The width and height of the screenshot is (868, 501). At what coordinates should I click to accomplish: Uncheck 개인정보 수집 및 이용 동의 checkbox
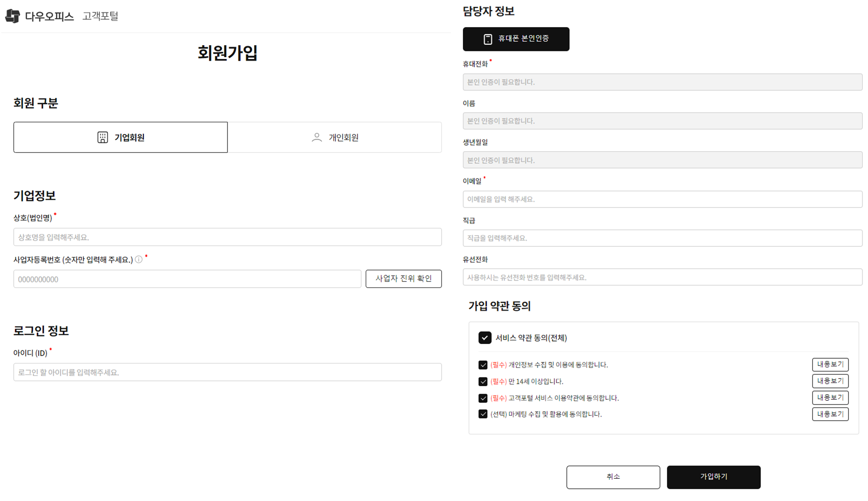[x=483, y=365]
